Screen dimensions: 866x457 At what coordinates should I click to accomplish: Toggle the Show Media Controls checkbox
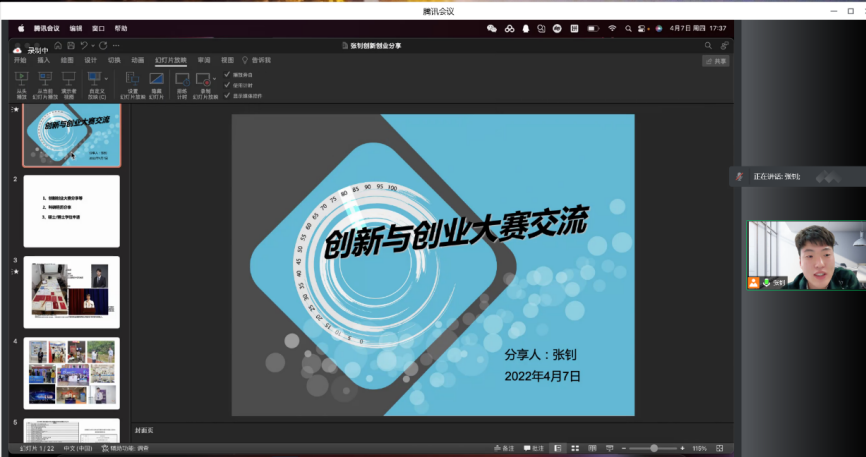(x=227, y=95)
